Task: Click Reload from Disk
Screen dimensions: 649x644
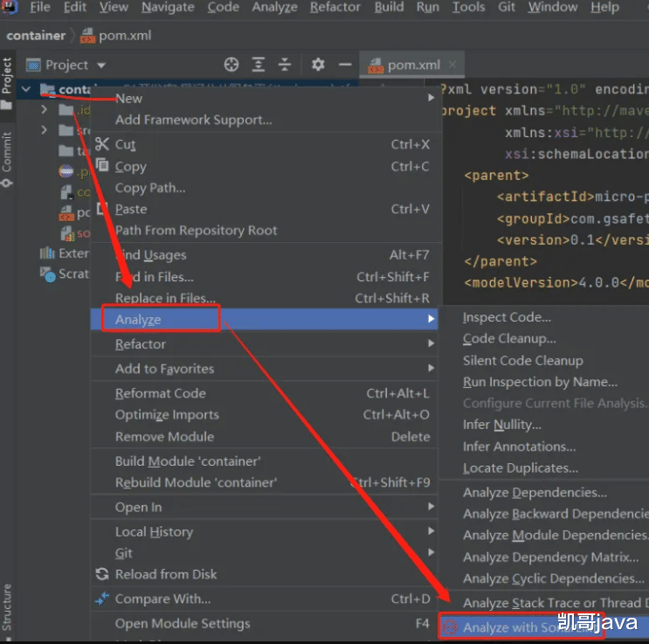Action: coord(166,574)
